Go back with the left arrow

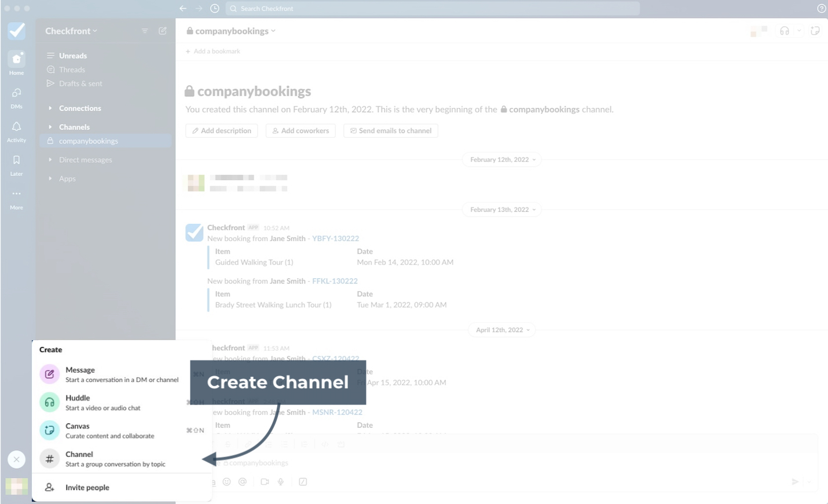pos(183,9)
